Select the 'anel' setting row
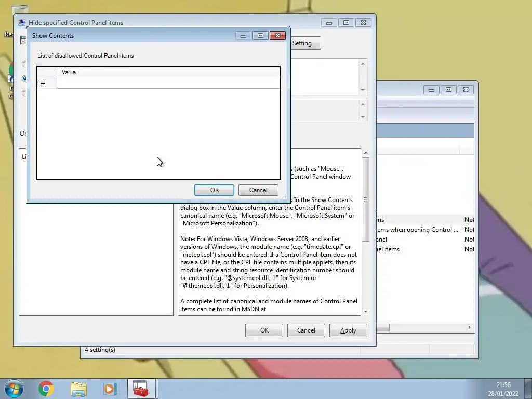This screenshot has height=399, width=532. 425,239
